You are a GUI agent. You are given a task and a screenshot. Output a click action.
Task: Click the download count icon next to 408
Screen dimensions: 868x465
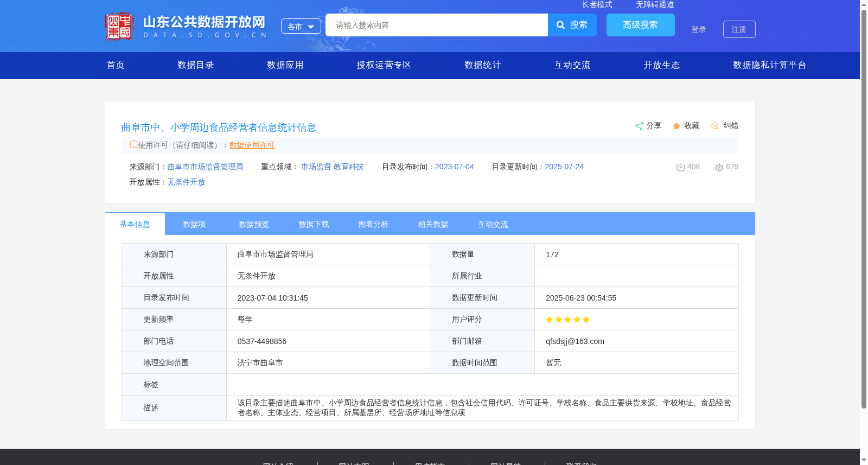[680, 167]
